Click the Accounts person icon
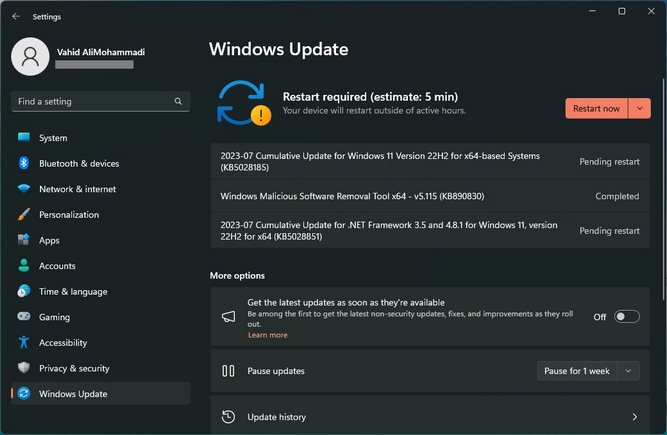 pos(24,265)
